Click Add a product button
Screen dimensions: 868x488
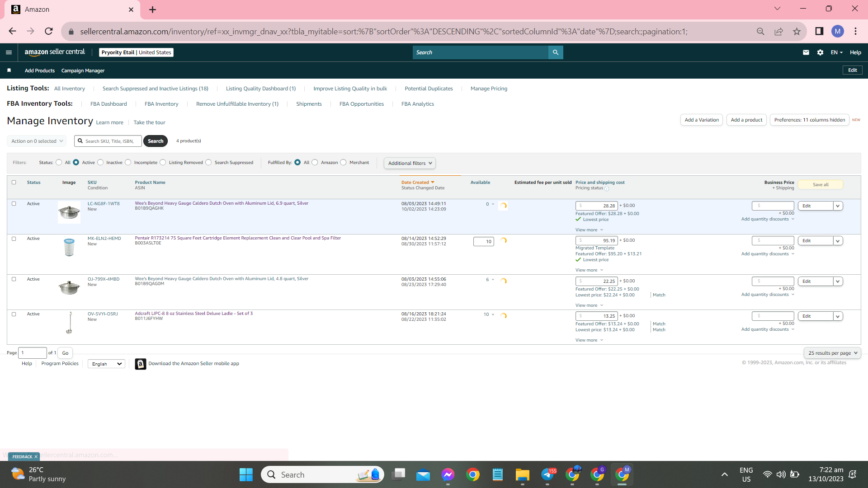pyautogui.click(x=746, y=120)
